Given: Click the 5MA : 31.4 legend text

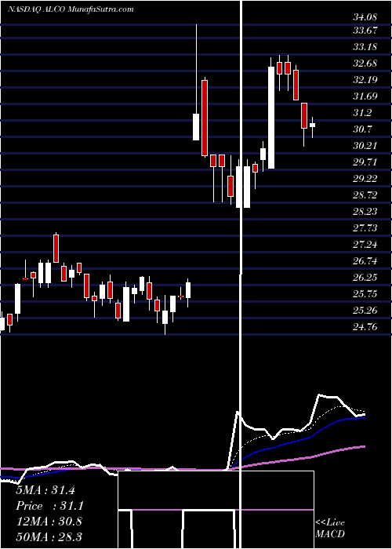Looking at the screenshot, I should [45, 490].
